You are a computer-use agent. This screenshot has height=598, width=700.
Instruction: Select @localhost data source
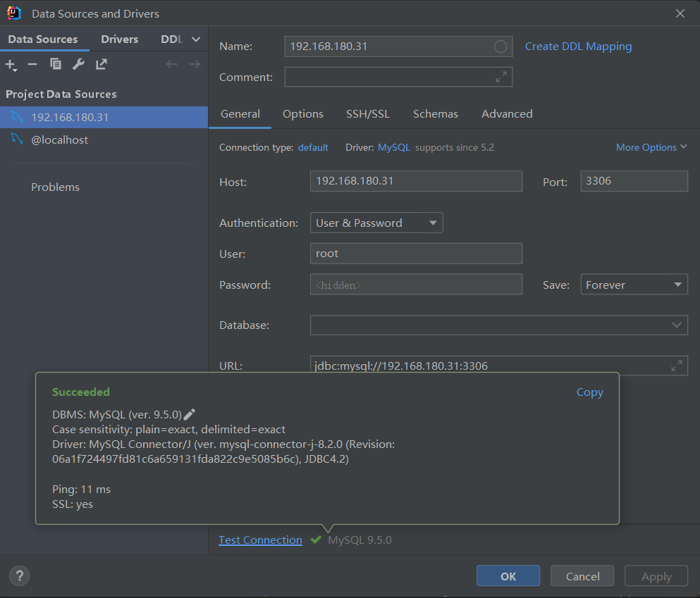[x=104, y=139]
